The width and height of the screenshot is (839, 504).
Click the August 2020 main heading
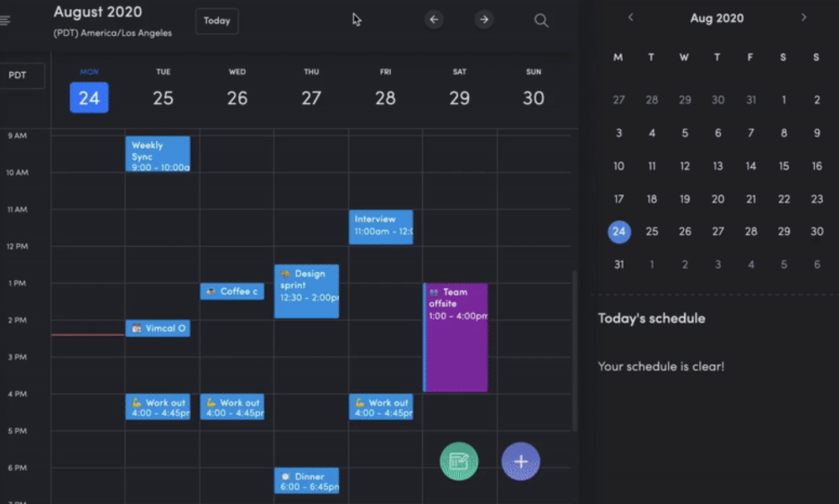pyautogui.click(x=98, y=12)
